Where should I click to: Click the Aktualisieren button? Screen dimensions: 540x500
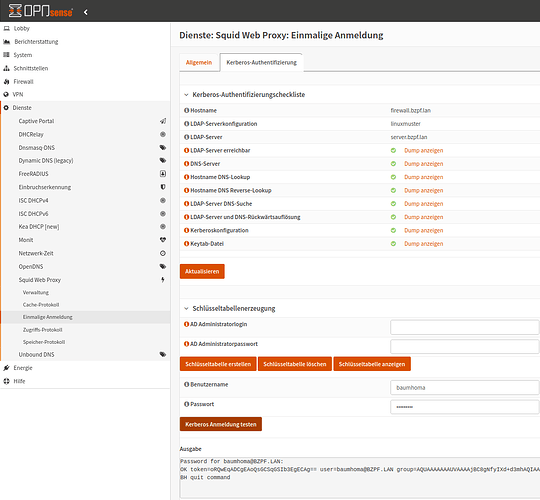[202, 271]
